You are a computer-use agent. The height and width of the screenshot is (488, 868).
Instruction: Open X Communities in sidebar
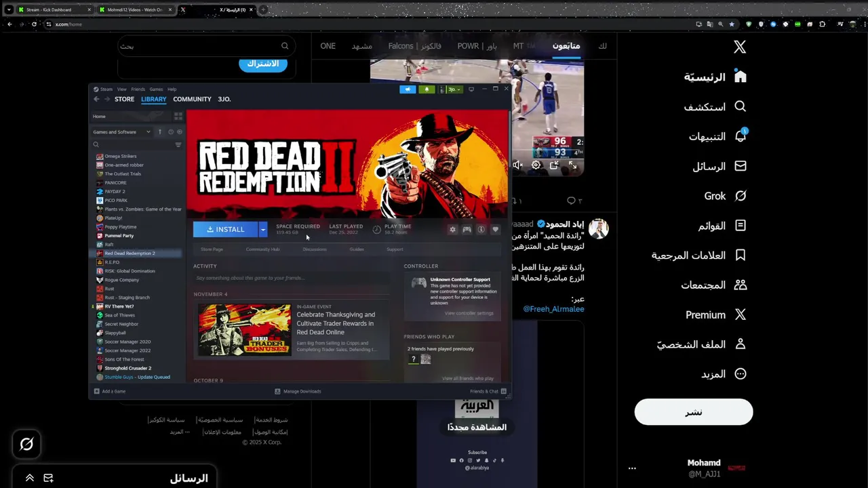[x=714, y=285]
